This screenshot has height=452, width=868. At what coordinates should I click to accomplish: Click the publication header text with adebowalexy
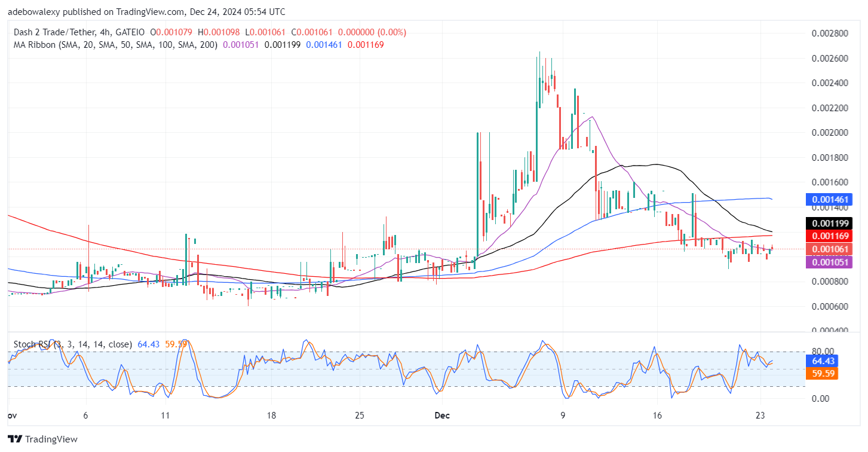(x=148, y=11)
